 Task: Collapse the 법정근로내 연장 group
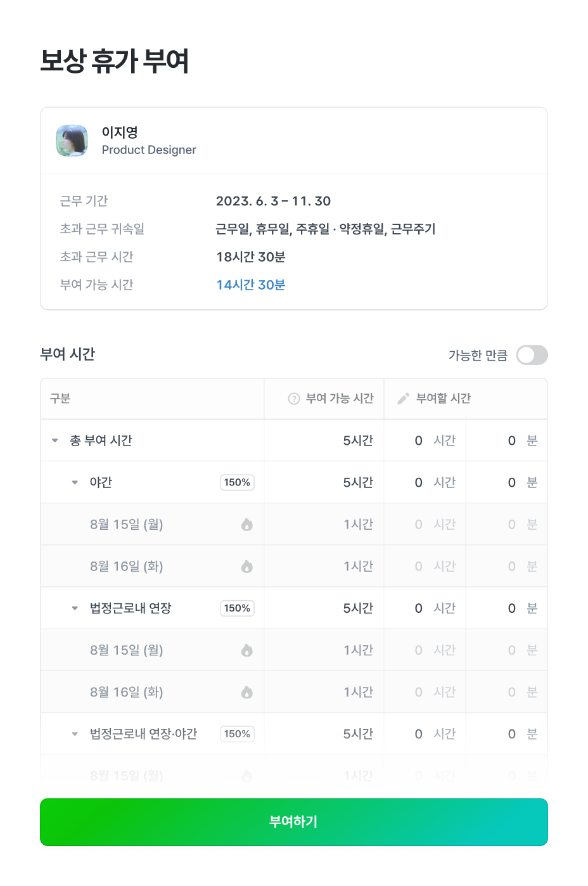(75, 608)
